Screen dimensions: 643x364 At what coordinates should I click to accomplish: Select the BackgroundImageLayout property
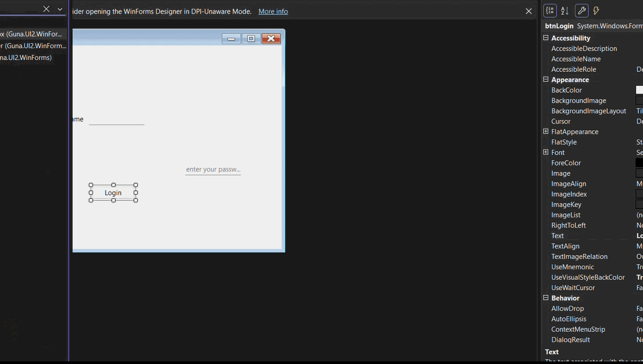click(588, 111)
